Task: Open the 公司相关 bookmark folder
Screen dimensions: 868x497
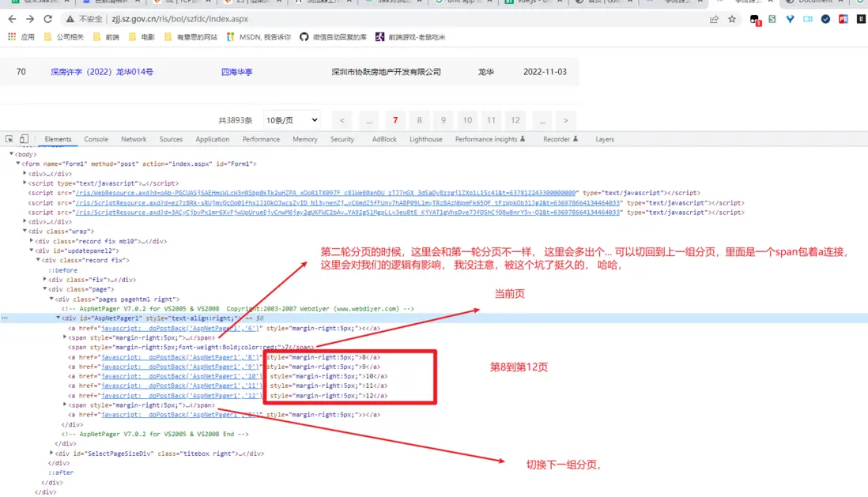Action: [64, 37]
